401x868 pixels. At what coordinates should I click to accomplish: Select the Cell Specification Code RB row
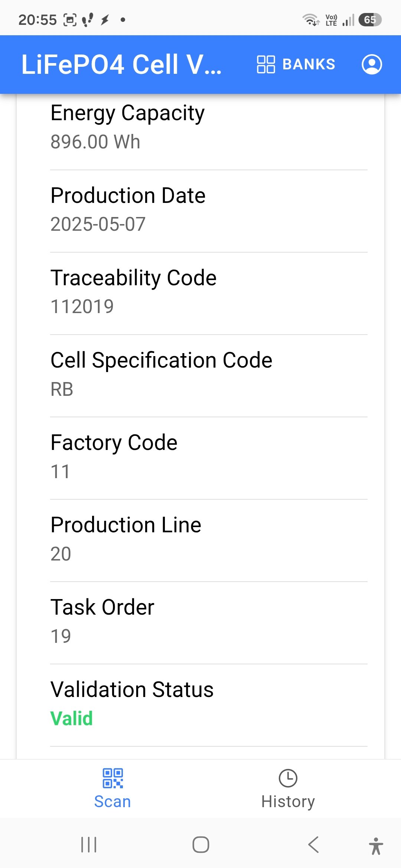point(209,376)
